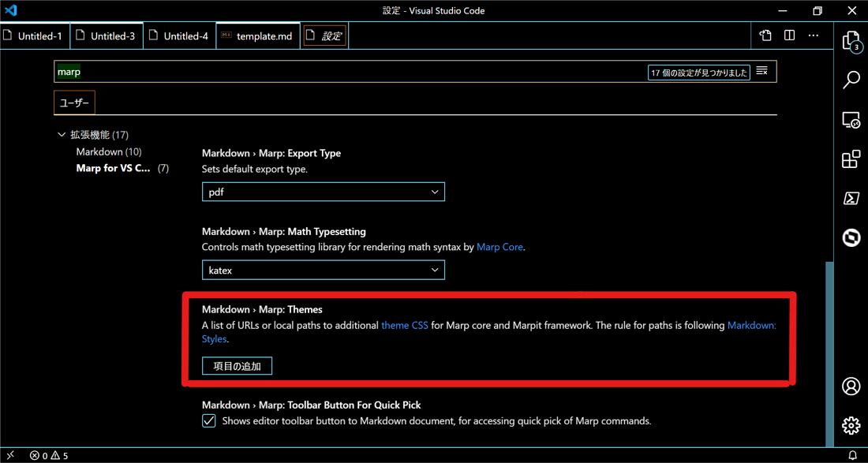Screen dimensions: 868x463
Task: Switch to the Untitled-4 tab
Action: 180,36
